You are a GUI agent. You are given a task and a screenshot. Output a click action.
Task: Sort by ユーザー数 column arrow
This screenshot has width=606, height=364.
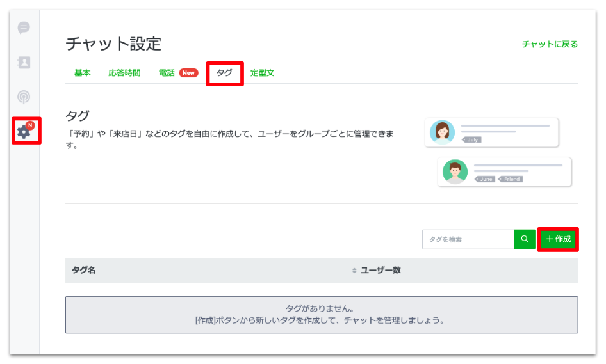pyautogui.click(x=354, y=270)
